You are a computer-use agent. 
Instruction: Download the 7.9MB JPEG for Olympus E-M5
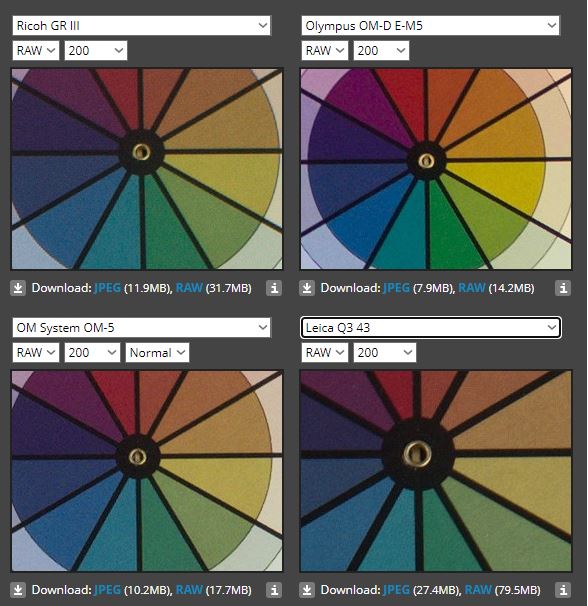pos(396,288)
